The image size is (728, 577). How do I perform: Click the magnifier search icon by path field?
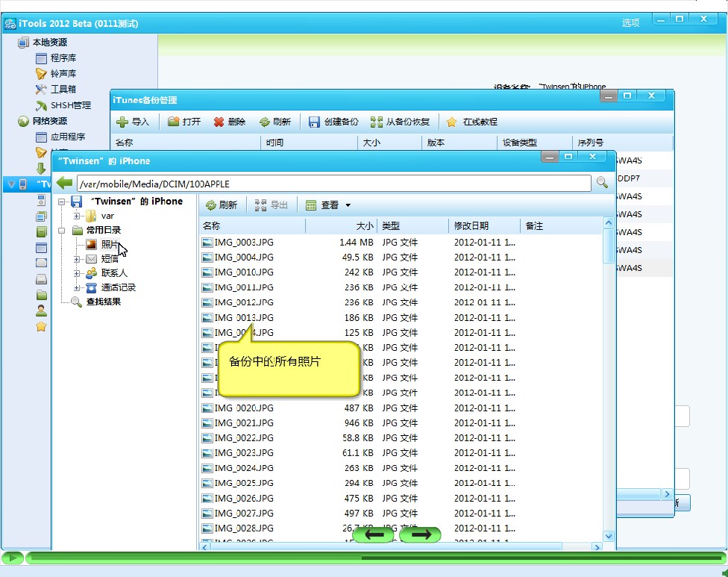click(602, 183)
